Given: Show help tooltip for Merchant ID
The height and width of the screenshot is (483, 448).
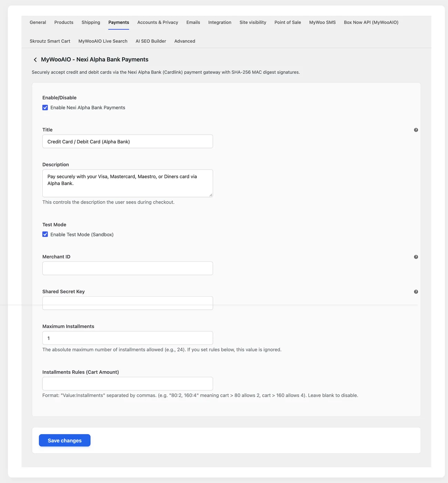Looking at the screenshot, I should coord(416,257).
